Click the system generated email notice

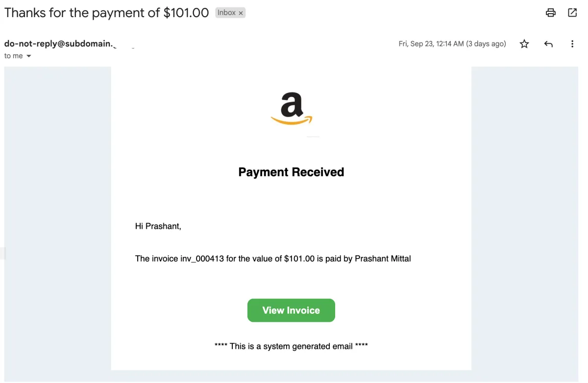tap(291, 346)
